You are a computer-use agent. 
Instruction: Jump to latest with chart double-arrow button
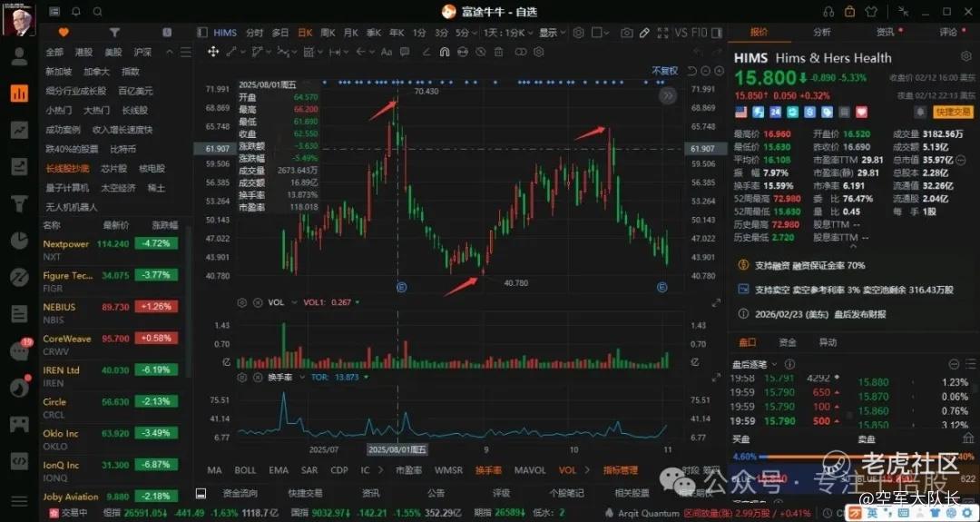668,95
